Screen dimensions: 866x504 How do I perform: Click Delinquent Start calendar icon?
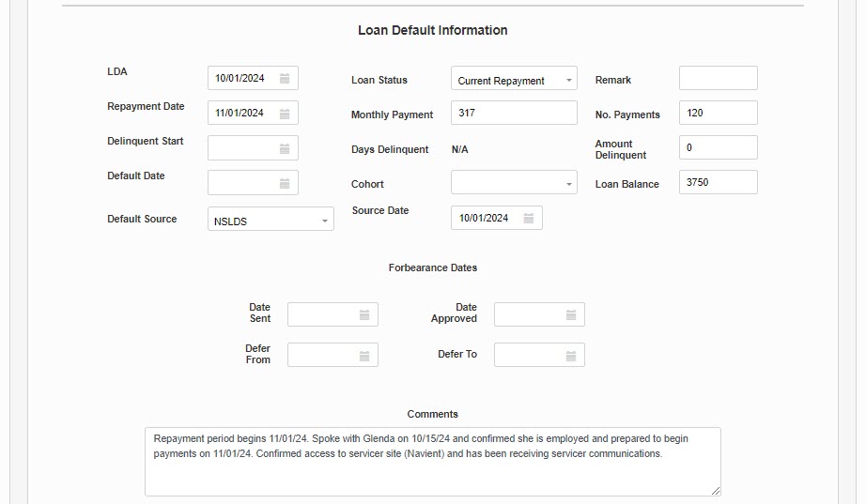click(285, 148)
